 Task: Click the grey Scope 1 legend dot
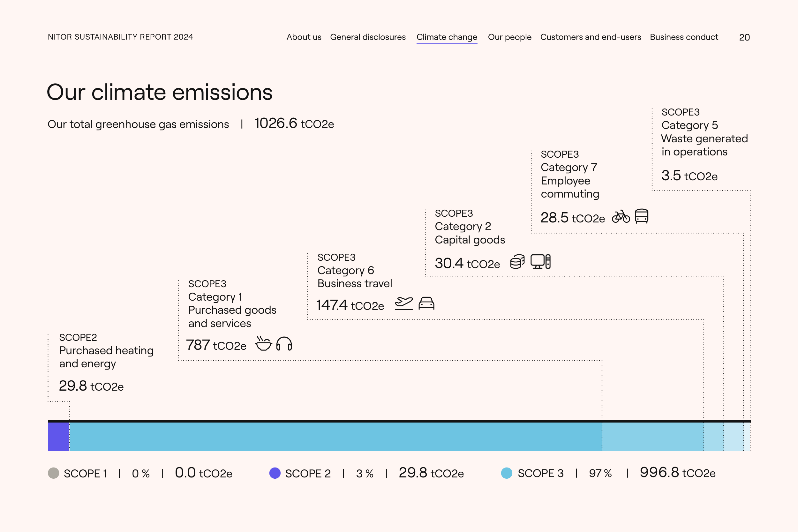pyautogui.click(x=54, y=473)
